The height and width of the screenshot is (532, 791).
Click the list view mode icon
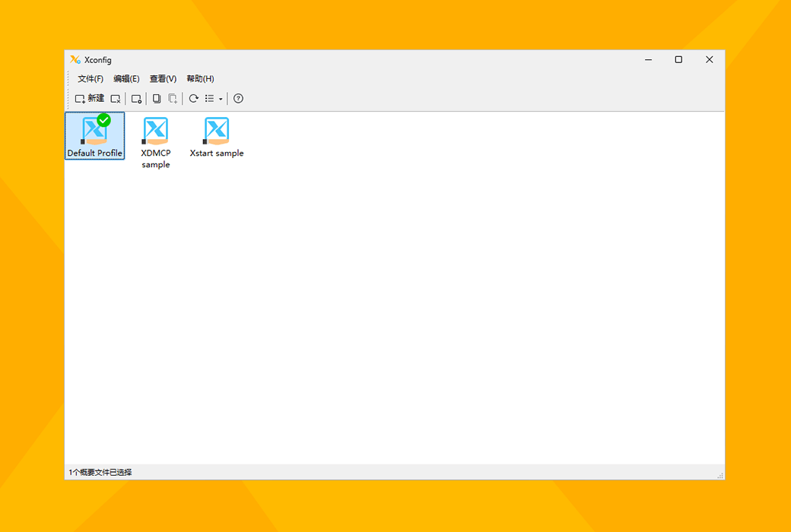click(209, 99)
